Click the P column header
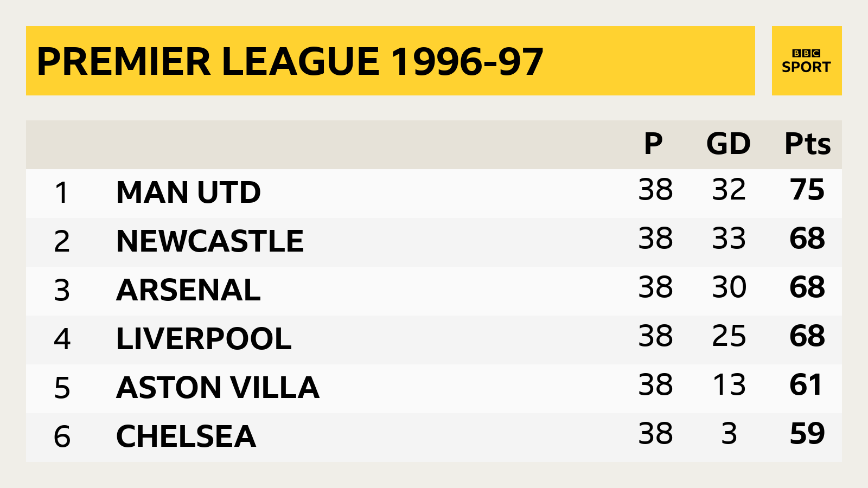The height and width of the screenshot is (488, 868). pos(653,144)
